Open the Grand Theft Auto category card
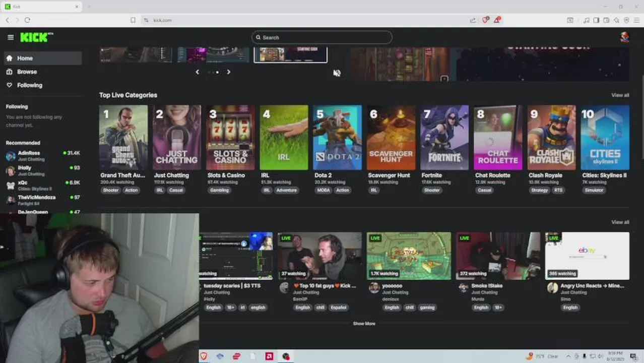This screenshot has width=644, height=363. tap(123, 137)
